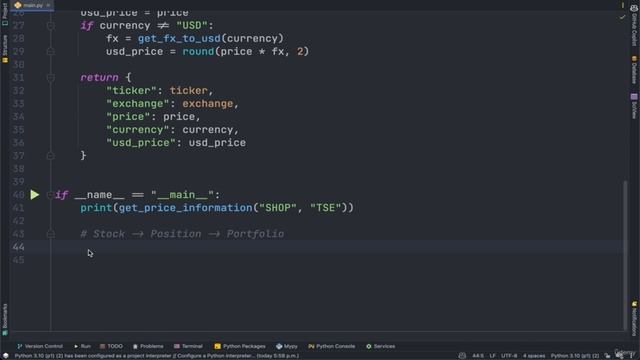Image resolution: width=640 pixels, height=360 pixels.
Task: Click the round function call
Action: point(198,51)
